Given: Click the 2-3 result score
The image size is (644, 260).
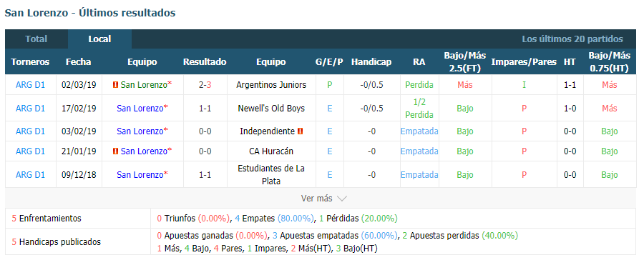Looking at the screenshot, I should click(x=205, y=85).
